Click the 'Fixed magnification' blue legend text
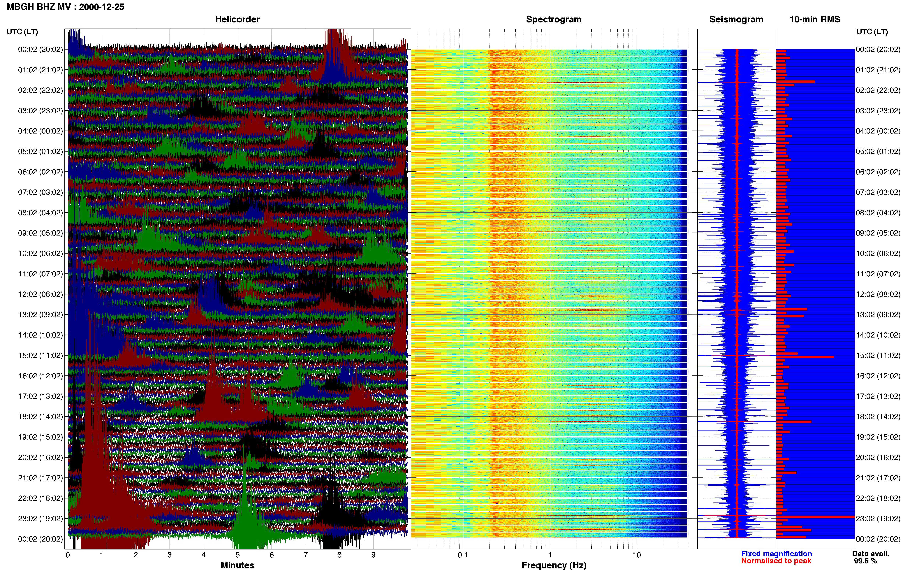924x578 pixels. click(776, 554)
